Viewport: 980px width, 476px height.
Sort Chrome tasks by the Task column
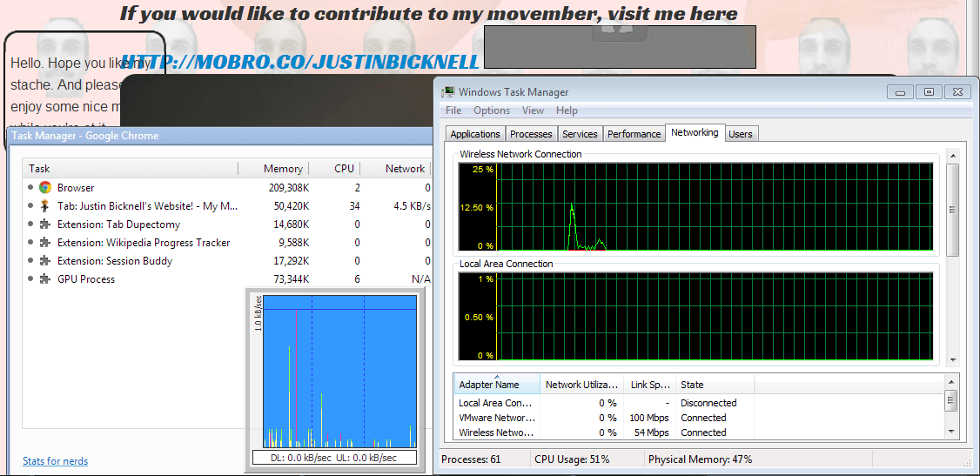pos(130,168)
